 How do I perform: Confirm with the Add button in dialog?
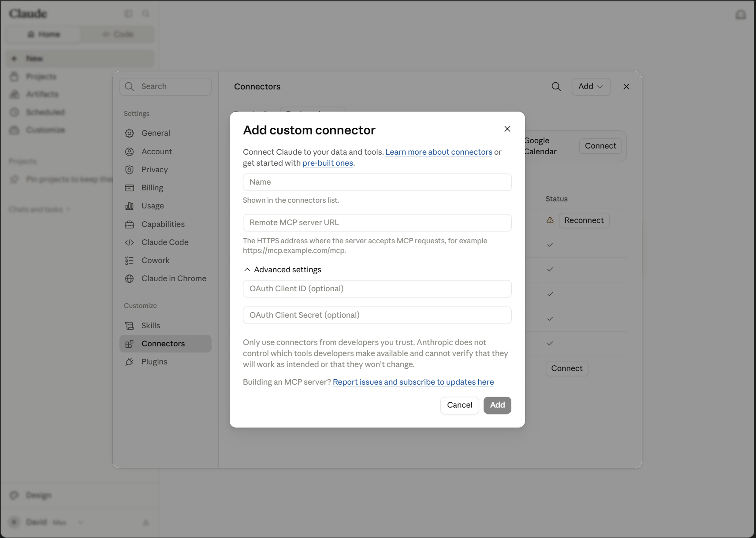(x=497, y=405)
